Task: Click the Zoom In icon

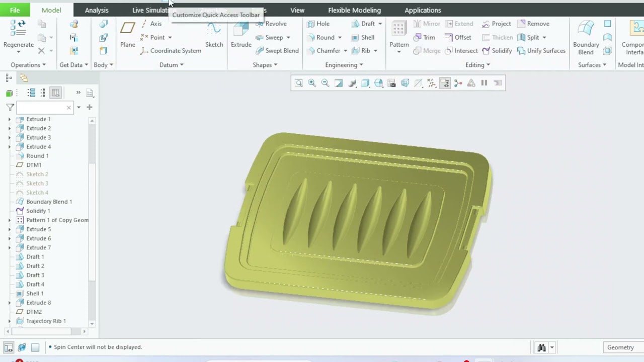Action: coord(312,83)
